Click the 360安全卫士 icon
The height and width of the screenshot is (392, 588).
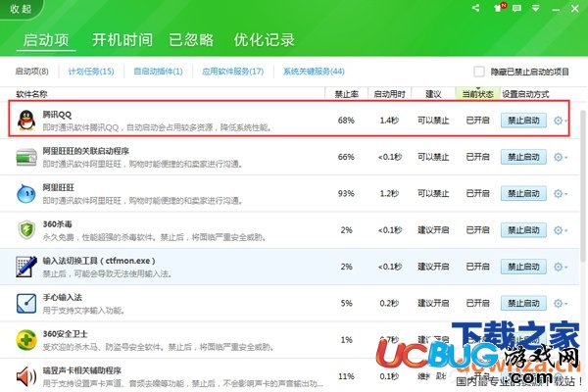[26, 340]
